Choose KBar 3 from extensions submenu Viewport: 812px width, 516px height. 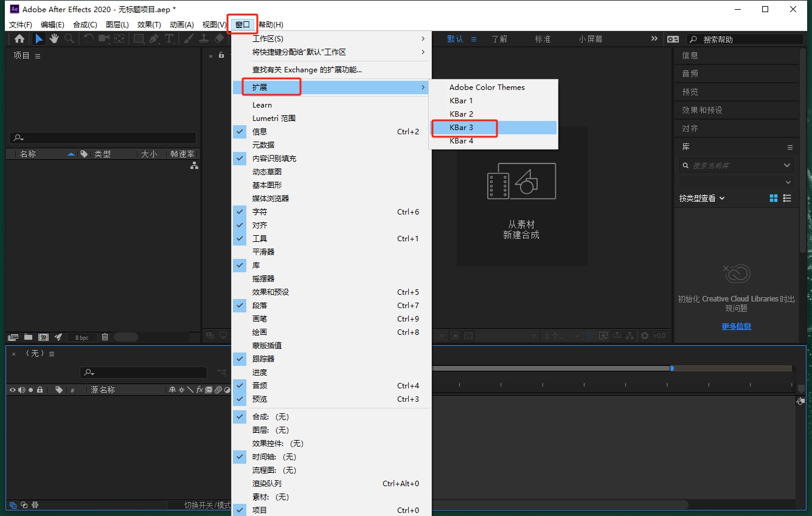pos(493,128)
